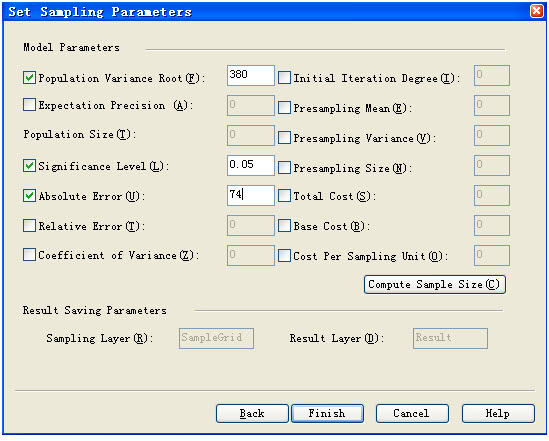Close the Set Sampling Parameters window
The image size is (549, 441).
click(x=536, y=11)
